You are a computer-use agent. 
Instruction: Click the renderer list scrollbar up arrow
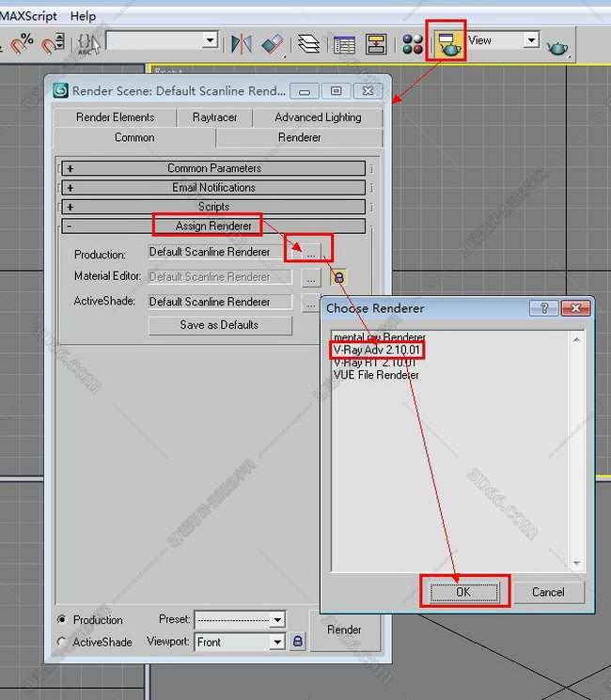(x=576, y=340)
